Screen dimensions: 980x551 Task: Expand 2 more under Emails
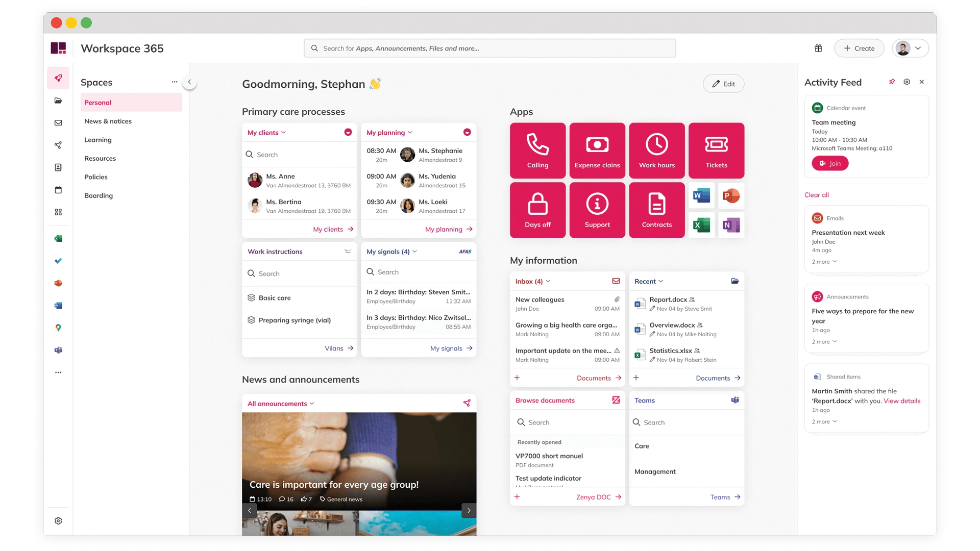click(x=824, y=262)
